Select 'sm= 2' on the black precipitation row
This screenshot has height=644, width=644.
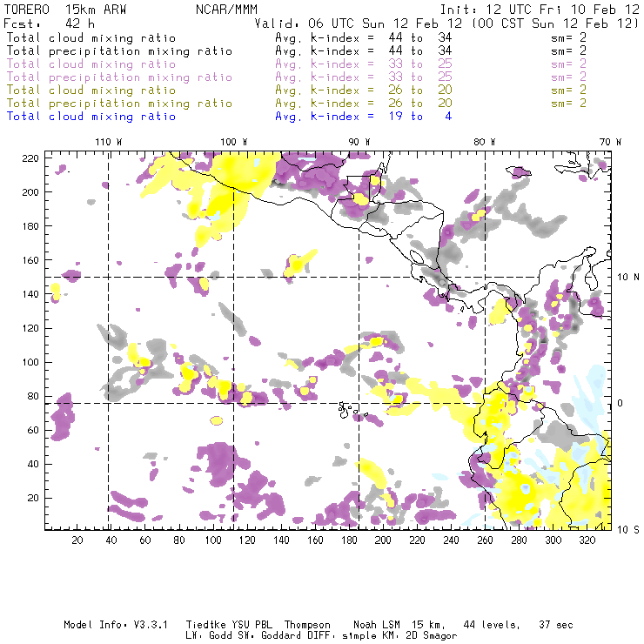(x=569, y=51)
